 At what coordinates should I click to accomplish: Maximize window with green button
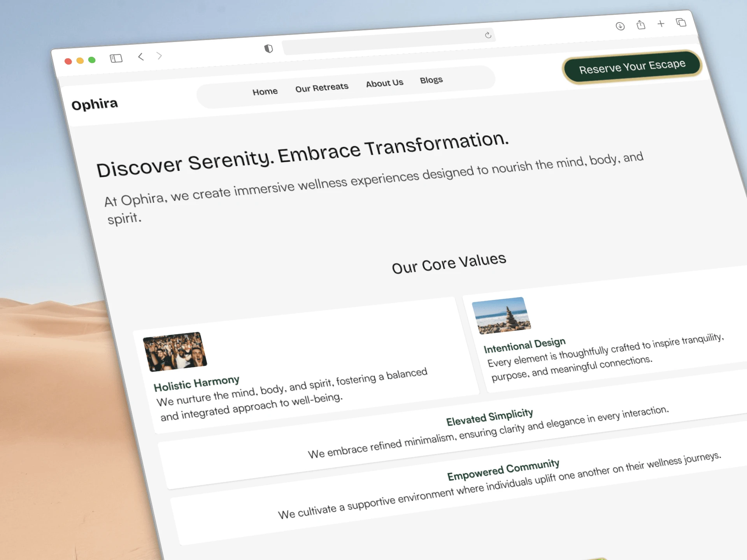pos(92,59)
